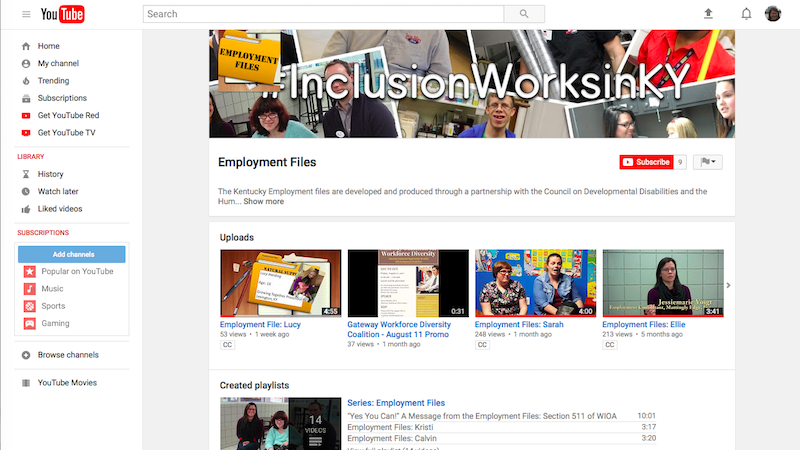
Task: Click the Music note channel icon
Action: (30, 289)
